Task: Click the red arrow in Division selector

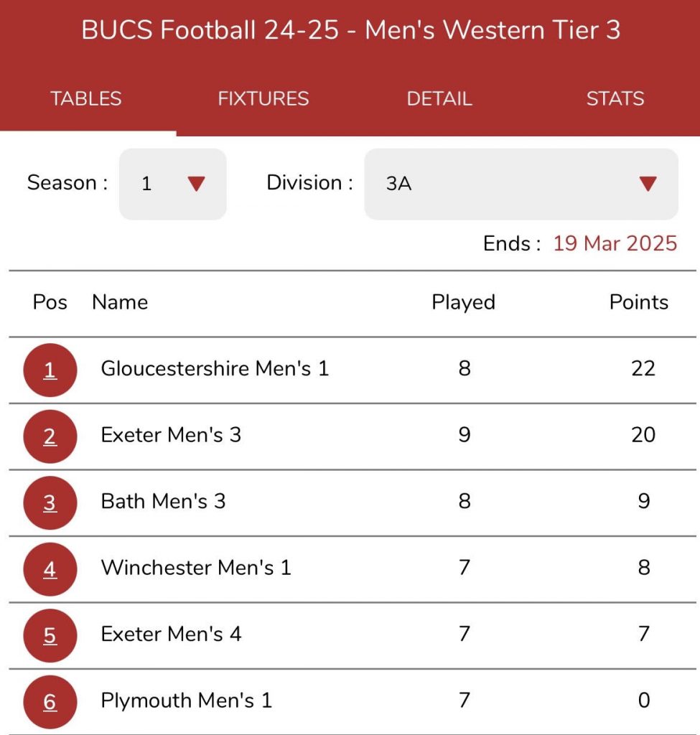Action: (648, 184)
